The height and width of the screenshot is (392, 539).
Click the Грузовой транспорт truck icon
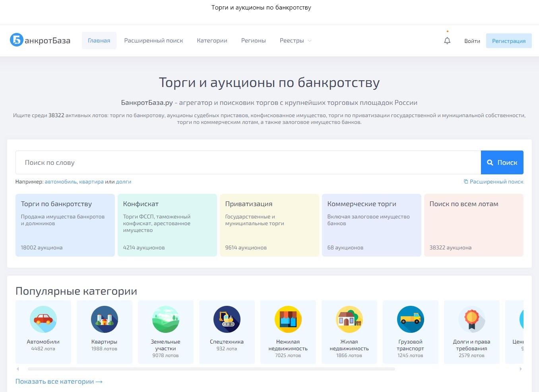(411, 319)
